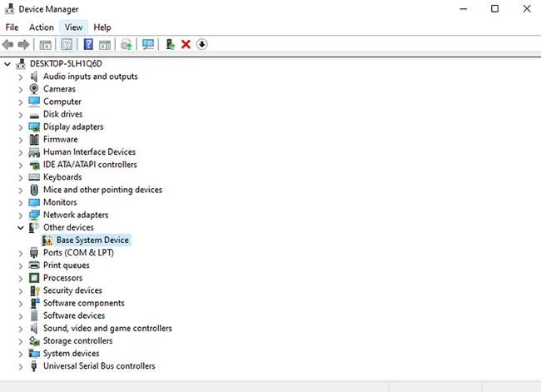Select the System devices label
The image size is (541, 392).
coord(71,354)
